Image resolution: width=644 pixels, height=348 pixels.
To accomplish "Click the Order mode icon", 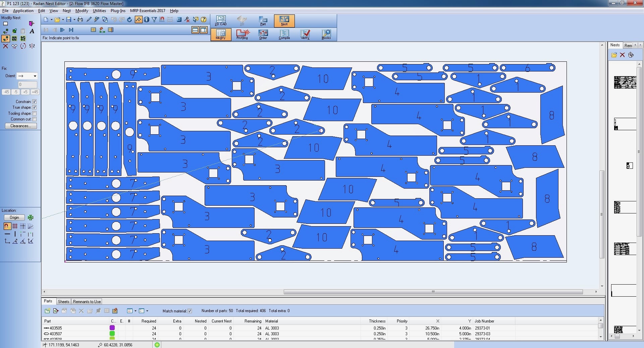I will tap(263, 34).
